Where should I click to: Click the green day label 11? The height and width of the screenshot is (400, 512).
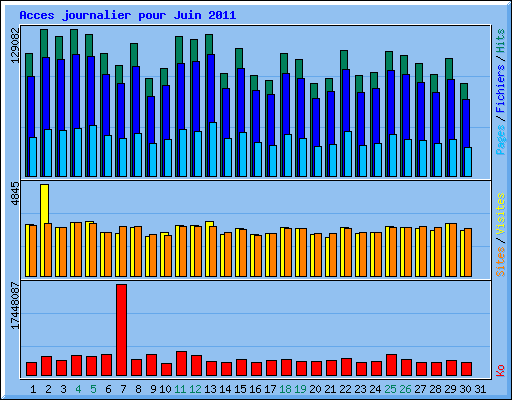(x=180, y=389)
